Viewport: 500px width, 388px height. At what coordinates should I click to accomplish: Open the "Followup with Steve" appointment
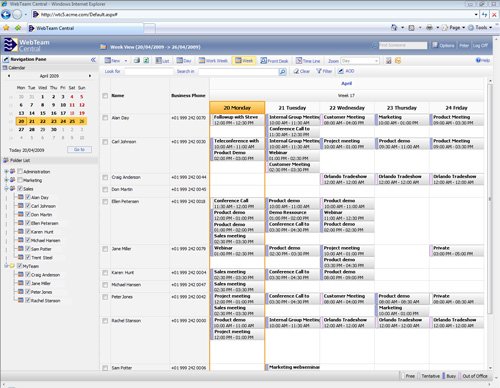(237, 120)
